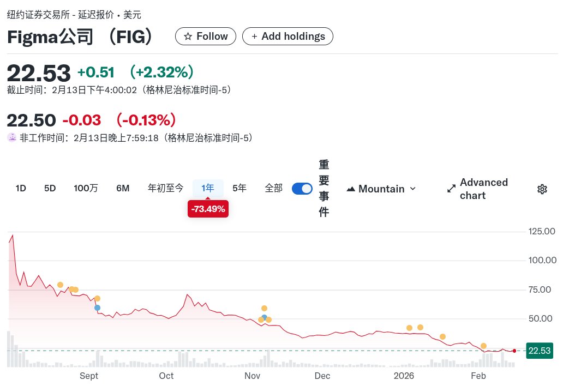Viewport: 569px width, 392px height.
Task: Click the (-0.13%) after-hours percent
Action: coord(146,120)
